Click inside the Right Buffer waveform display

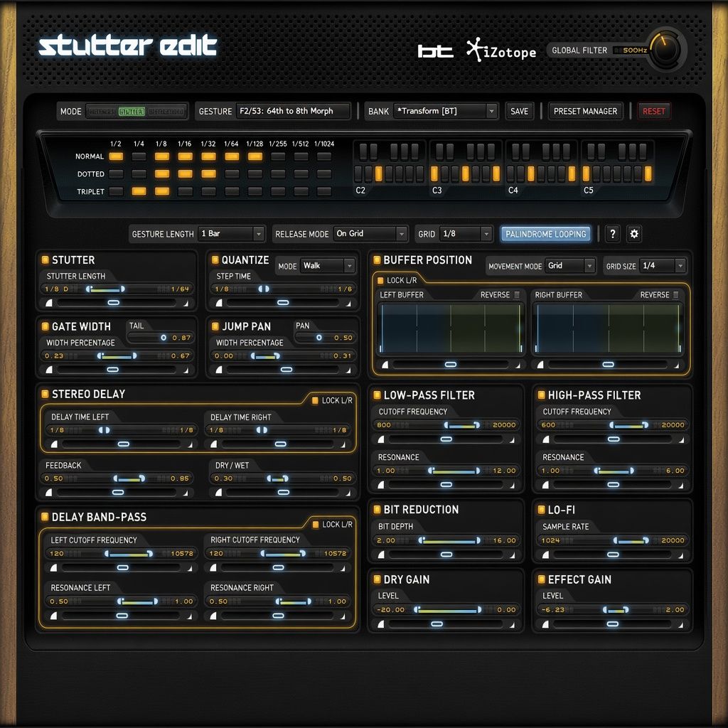pos(609,328)
